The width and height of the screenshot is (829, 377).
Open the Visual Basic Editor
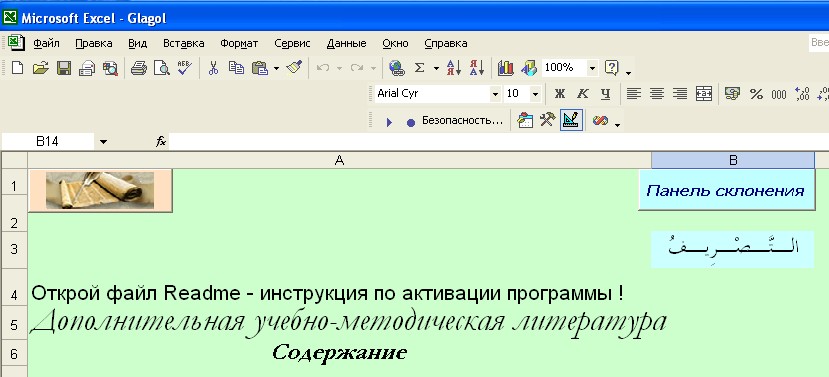coord(524,121)
